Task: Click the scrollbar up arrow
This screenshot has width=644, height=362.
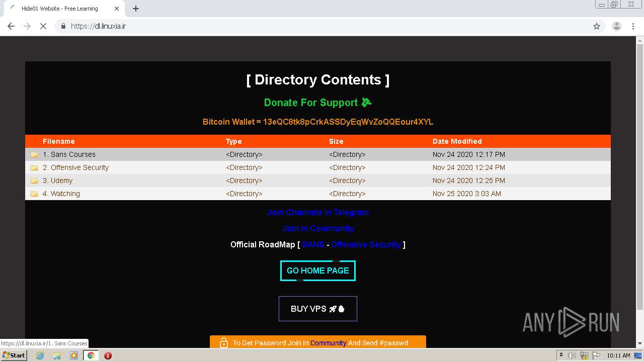Action: click(x=640, y=40)
